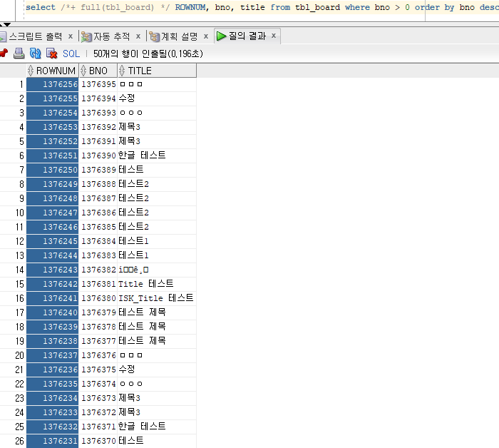
Task: Select BNO cell 1376394
Action: 98,98
